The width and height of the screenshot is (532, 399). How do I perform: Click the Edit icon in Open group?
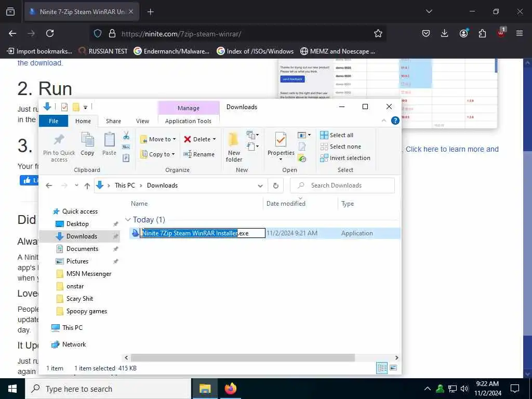click(302, 147)
